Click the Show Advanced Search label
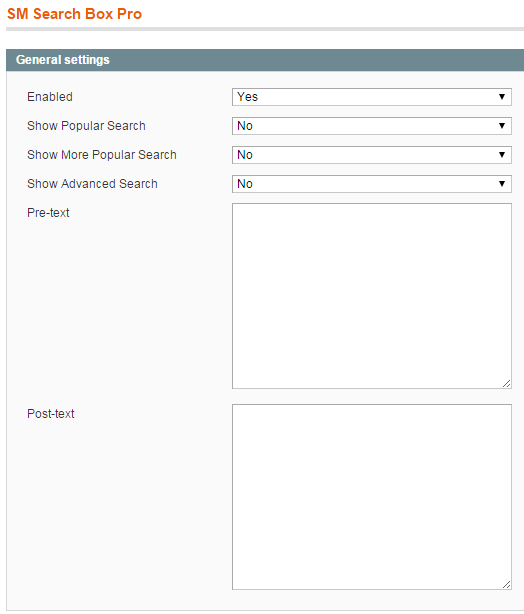 click(92, 184)
